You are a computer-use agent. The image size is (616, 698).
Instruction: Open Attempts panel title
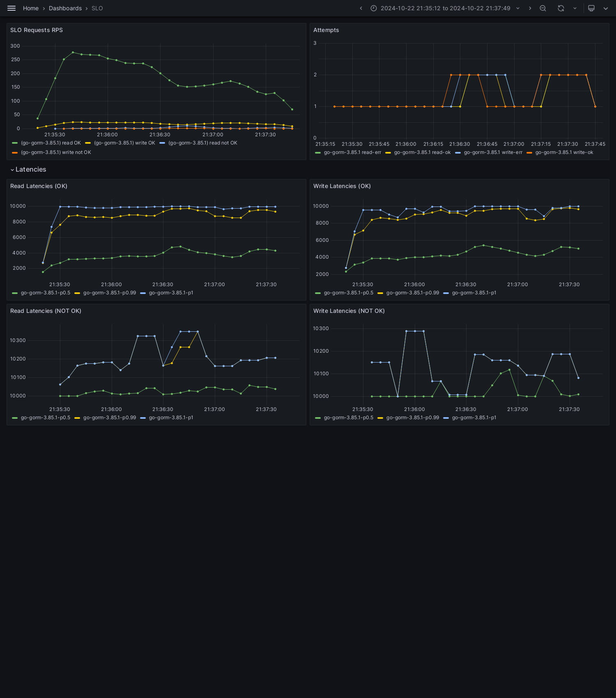[326, 30]
